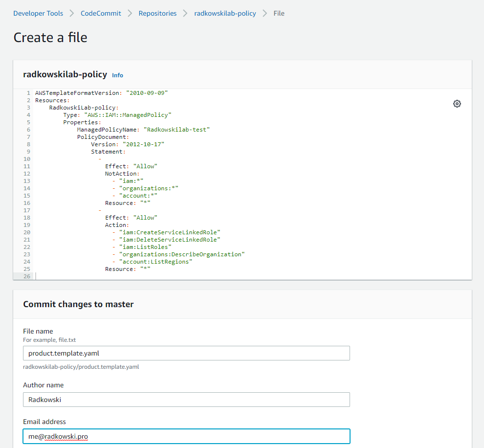This screenshot has height=448, width=484.
Task: Click the ManagedPolicyName "Radkowskilab-test" line
Action: pyautogui.click(x=143, y=130)
